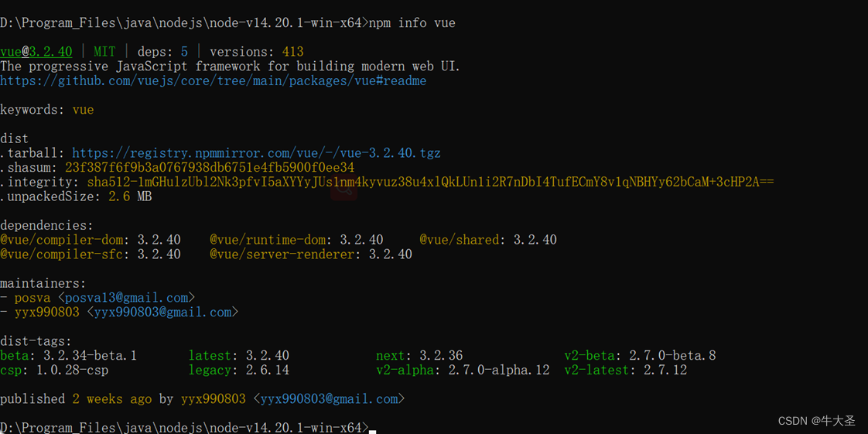
Task: Click the 'v2-alpha: 2.7.0-alpha.12' tag
Action: click(x=462, y=370)
